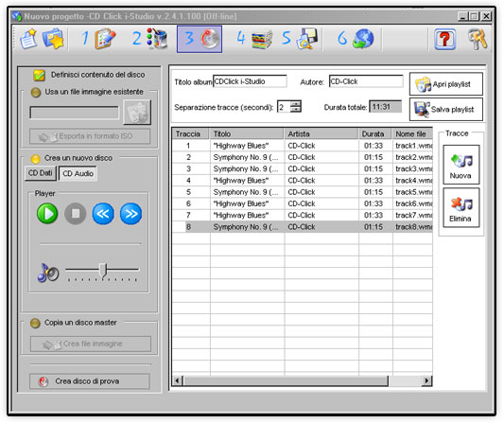504x423 pixels.
Task: Select Usa un file immagine esistente option
Action: click(x=35, y=93)
